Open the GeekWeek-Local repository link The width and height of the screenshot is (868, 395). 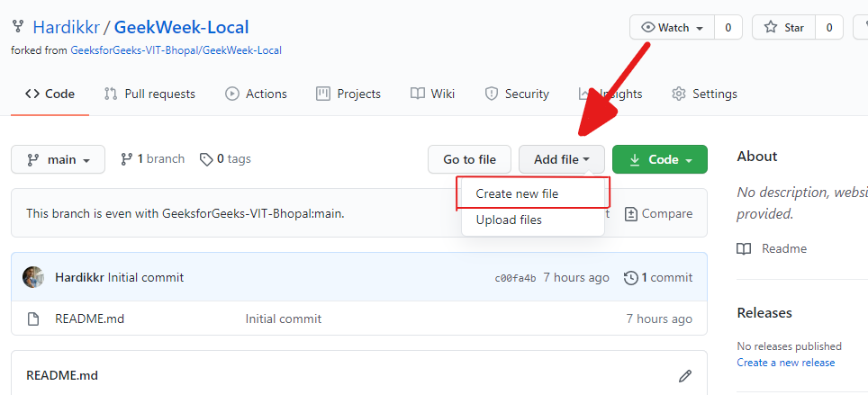[x=182, y=27]
